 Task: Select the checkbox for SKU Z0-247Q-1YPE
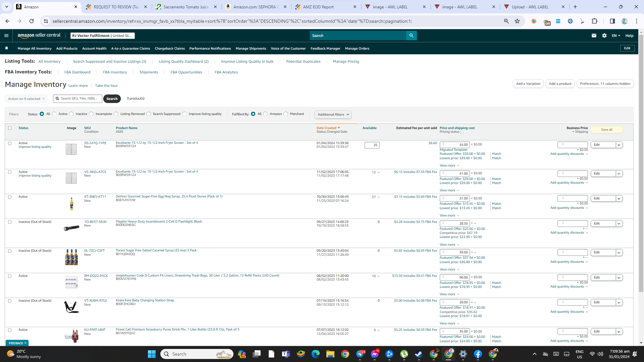pos(10,143)
